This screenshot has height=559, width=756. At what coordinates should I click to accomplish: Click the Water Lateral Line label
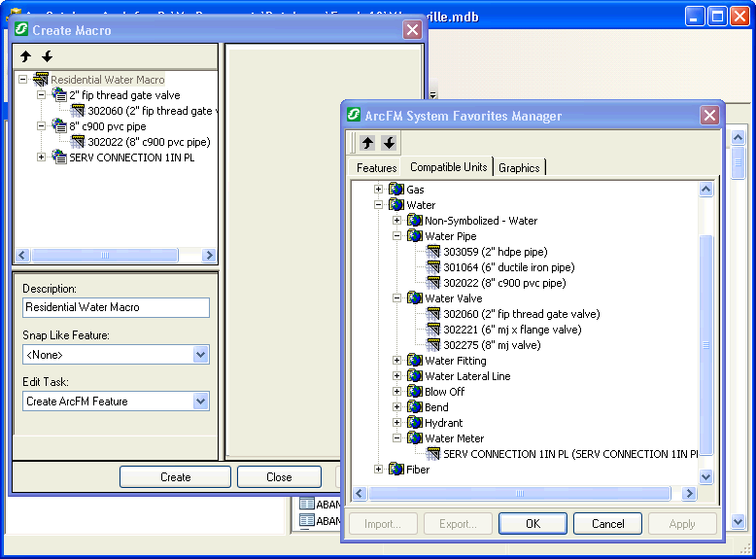pos(467,376)
